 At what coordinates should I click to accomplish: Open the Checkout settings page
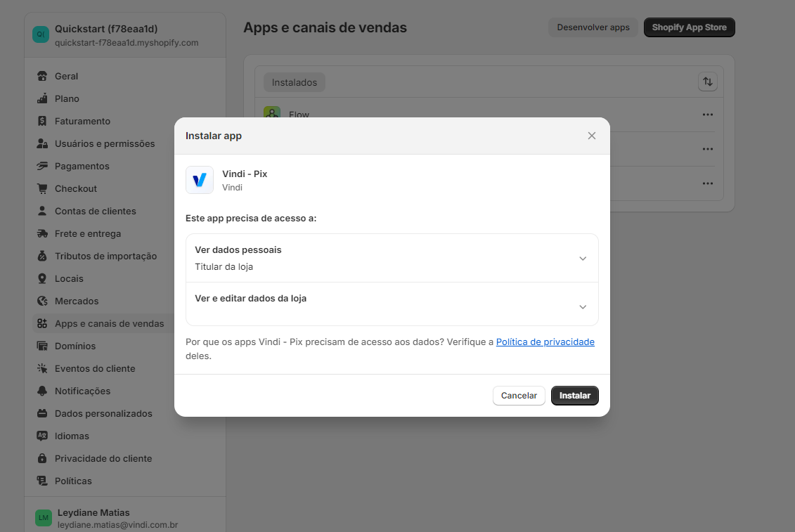click(75, 188)
